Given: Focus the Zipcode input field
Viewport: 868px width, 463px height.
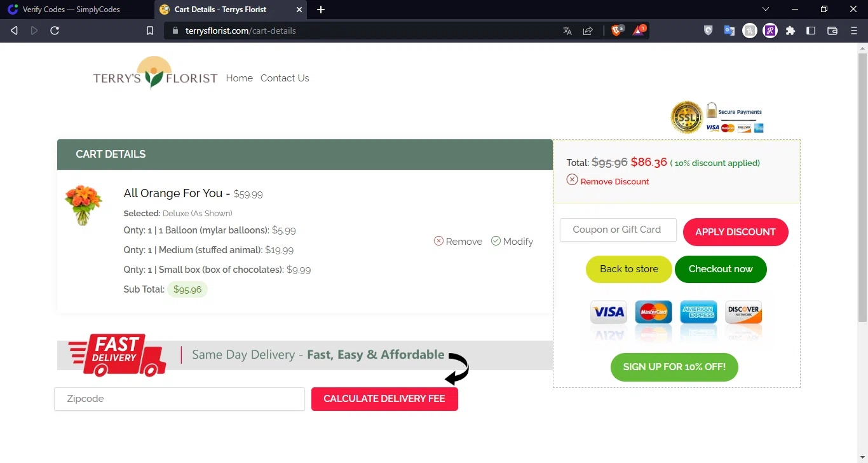Looking at the screenshot, I should point(180,399).
